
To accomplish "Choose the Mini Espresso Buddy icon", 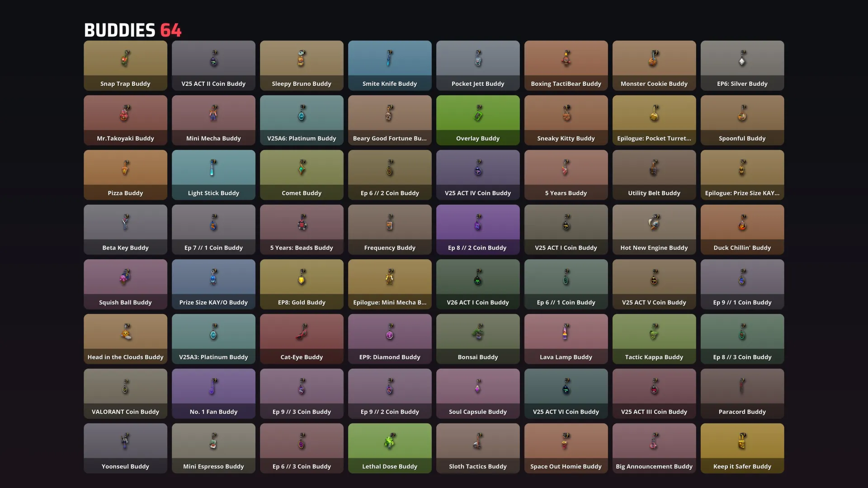I will tap(213, 441).
